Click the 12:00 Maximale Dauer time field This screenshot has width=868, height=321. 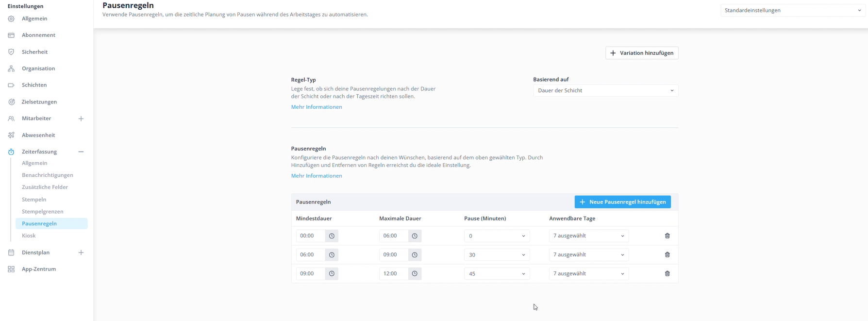tap(394, 273)
